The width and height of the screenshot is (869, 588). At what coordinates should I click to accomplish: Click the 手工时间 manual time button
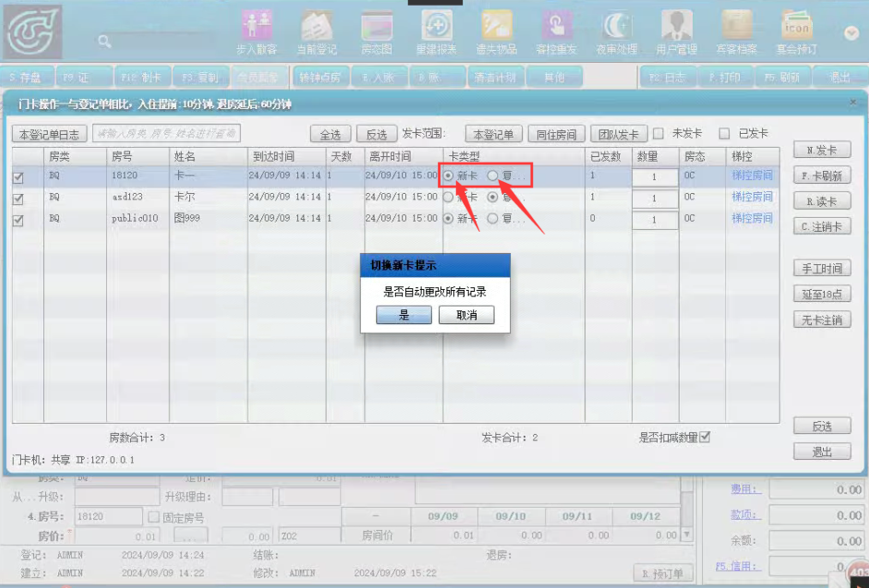pyautogui.click(x=822, y=269)
